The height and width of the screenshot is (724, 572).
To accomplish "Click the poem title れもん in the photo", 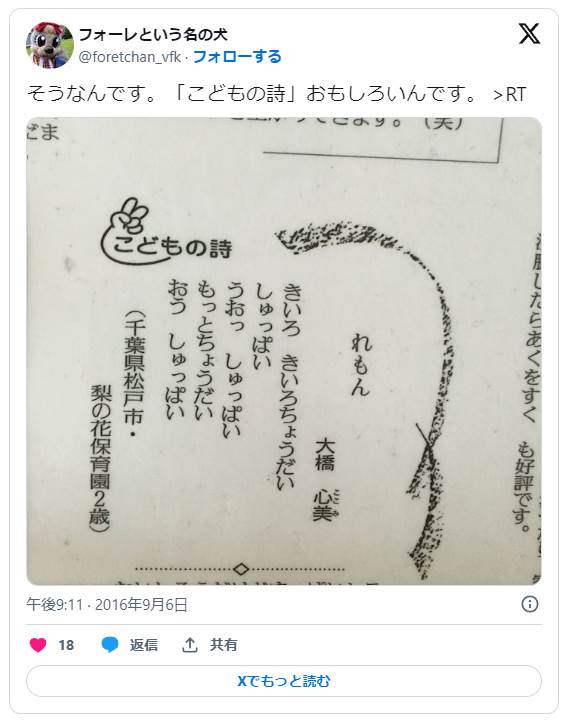I will [x=361, y=362].
